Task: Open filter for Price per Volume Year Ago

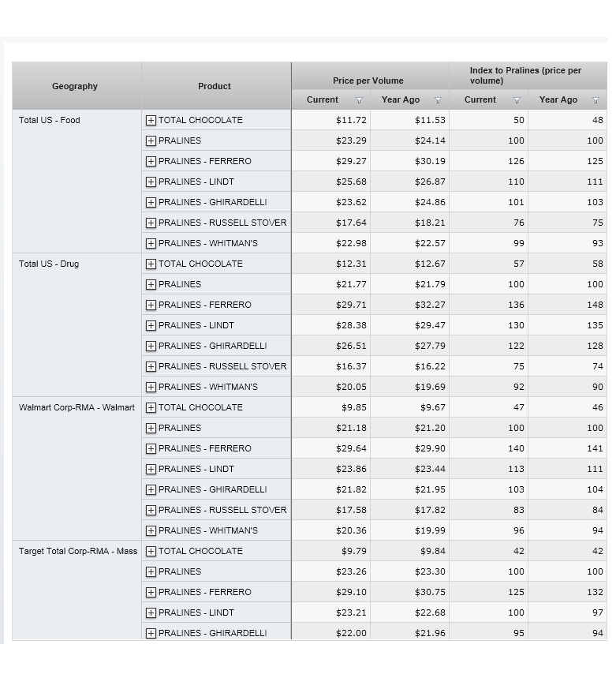Action: click(x=439, y=100)
